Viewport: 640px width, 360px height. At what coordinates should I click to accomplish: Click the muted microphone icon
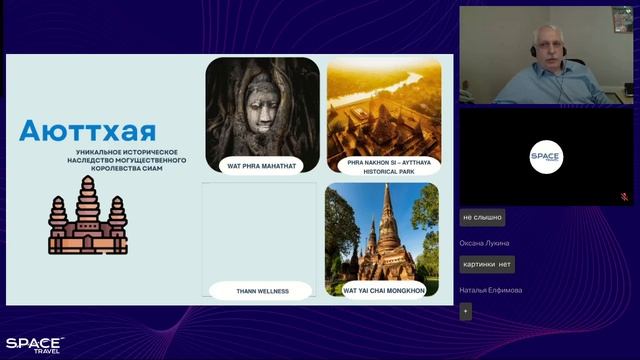624,197
